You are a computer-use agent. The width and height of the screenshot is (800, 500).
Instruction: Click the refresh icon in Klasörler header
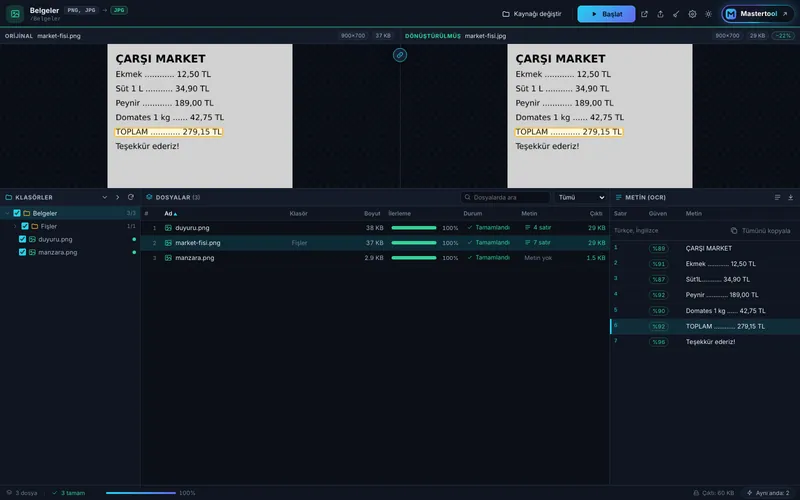point(131,197)
